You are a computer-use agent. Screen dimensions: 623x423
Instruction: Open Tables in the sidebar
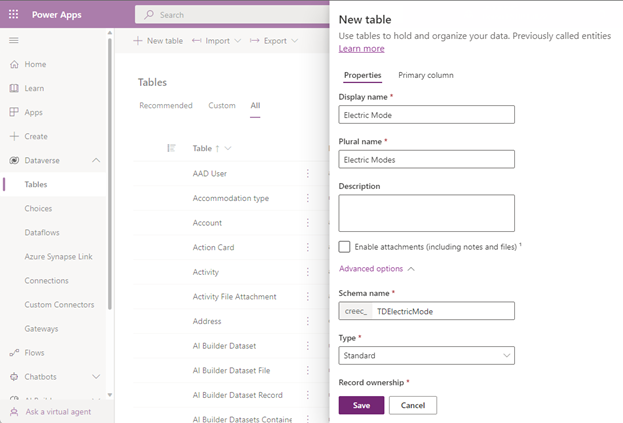54,184
